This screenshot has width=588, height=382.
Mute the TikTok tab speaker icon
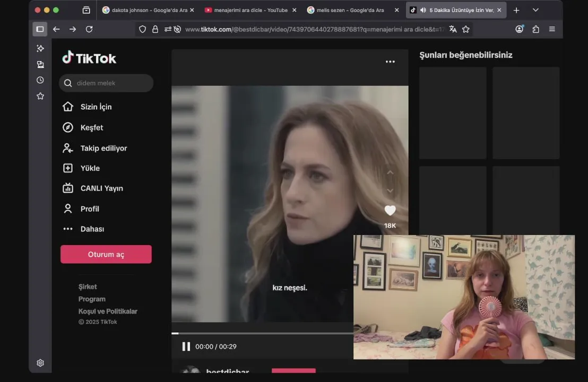pyautogui.click(x=423, y=10)
